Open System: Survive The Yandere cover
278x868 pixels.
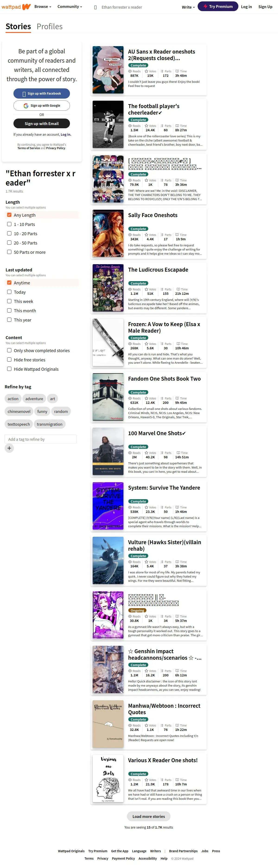pos(108,506)
